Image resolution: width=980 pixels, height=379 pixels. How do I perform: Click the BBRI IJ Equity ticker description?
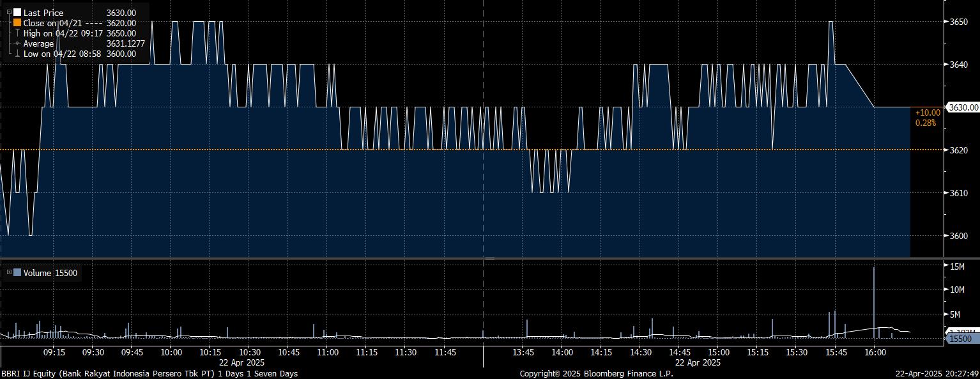pyautogui.click(x=149, y=373)
